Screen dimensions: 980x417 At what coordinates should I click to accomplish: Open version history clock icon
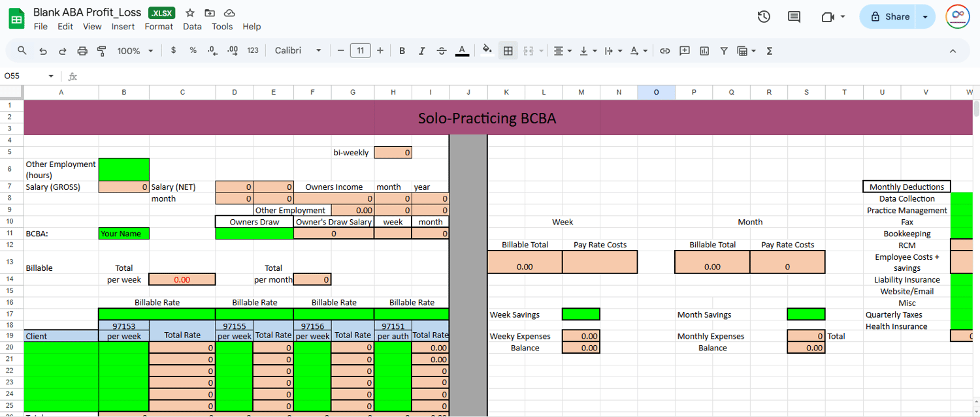(764, 17)
